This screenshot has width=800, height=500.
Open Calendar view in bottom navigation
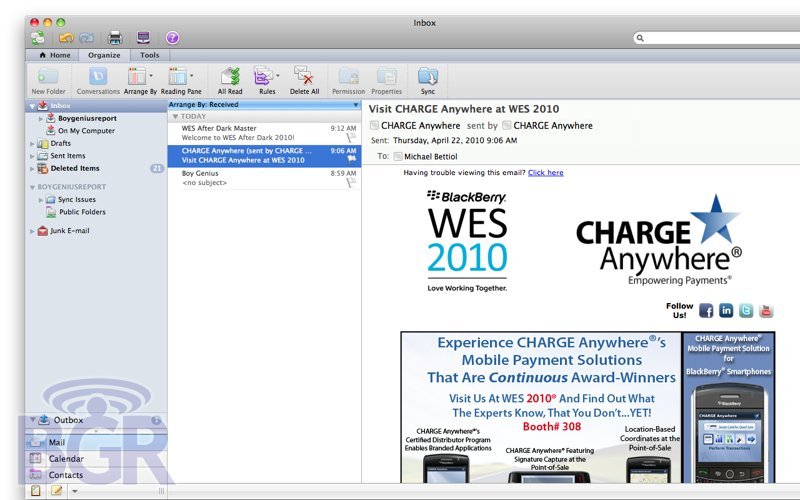pyautogui.click(x=66, y=458)
